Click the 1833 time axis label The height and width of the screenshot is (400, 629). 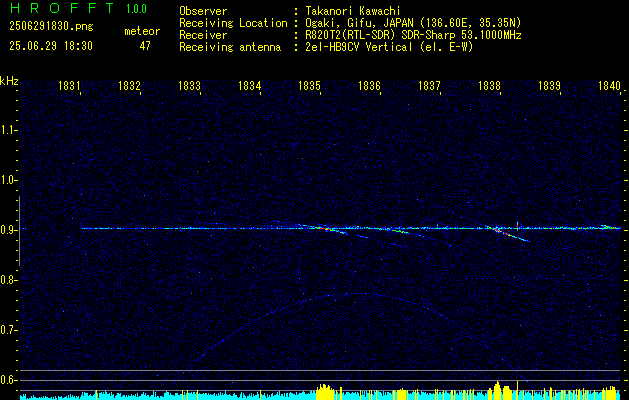click(189, 85)
